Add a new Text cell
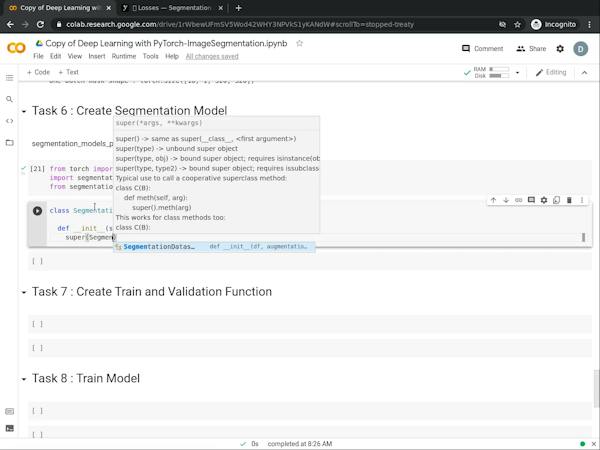Viewport: 600px width, 450px height. (68, 72)
